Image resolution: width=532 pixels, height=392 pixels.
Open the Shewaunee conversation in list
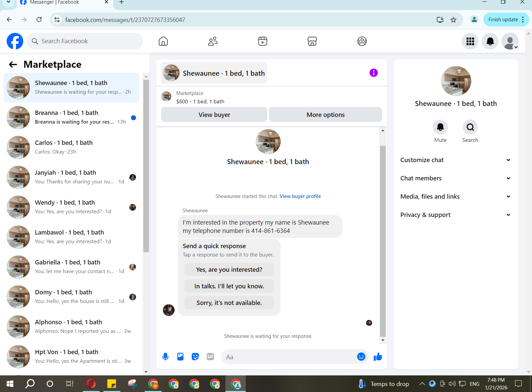71,88
